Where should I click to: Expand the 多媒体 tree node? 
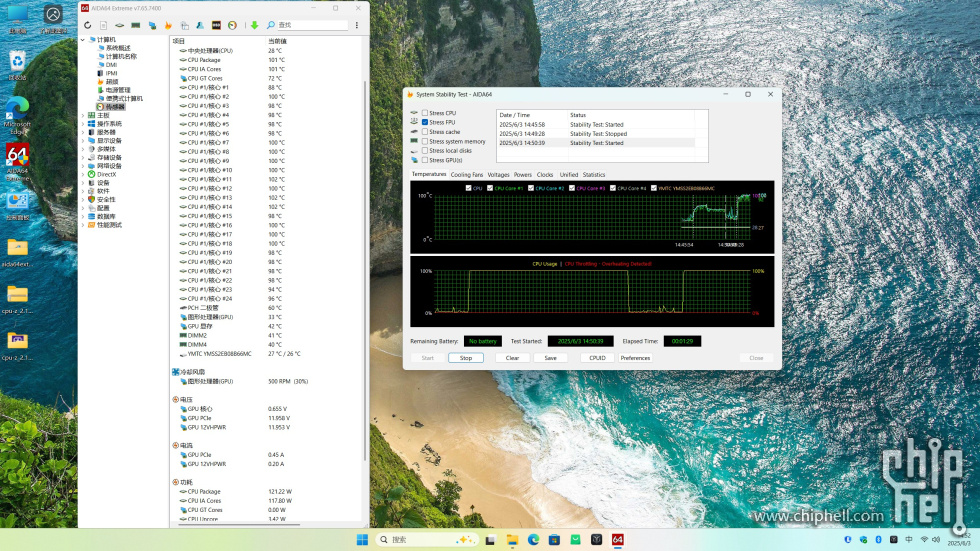pyautogui.click(x=83, y=149)
